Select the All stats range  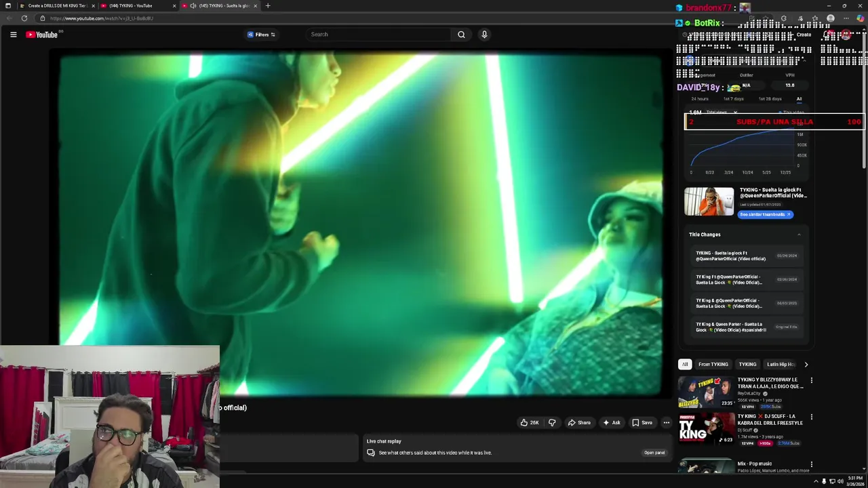click(799, 99)
